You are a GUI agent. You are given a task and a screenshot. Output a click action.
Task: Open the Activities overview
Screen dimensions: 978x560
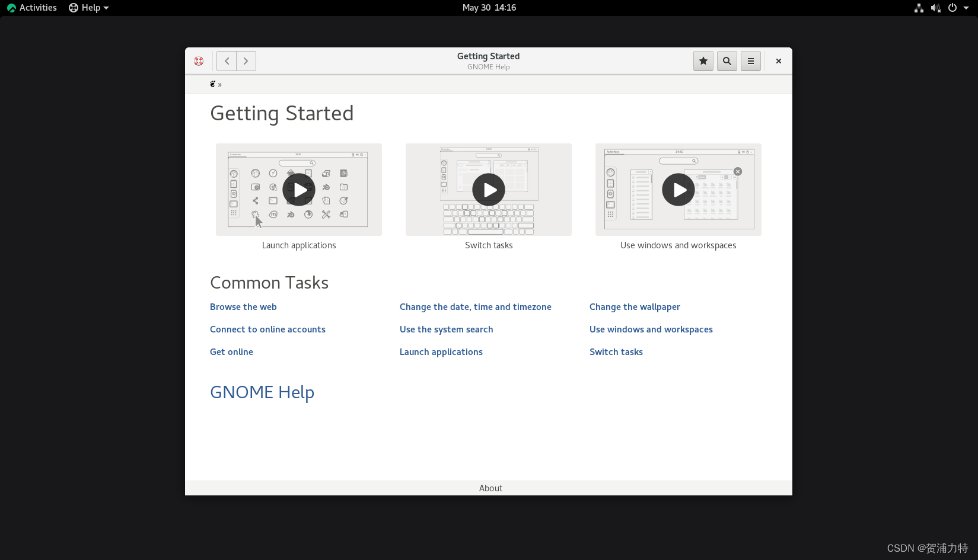pyautogui.click(x=32, y=8)
